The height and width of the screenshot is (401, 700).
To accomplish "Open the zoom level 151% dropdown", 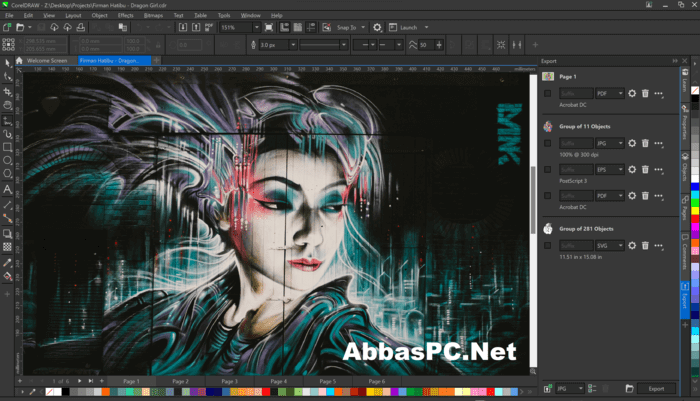I will pyautogui.click(x=257, y=27).
